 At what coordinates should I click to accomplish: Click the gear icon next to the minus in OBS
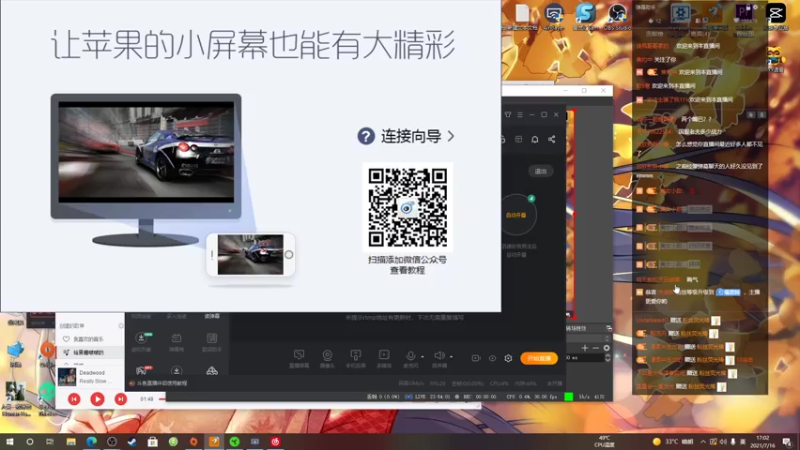coord(607,348)
